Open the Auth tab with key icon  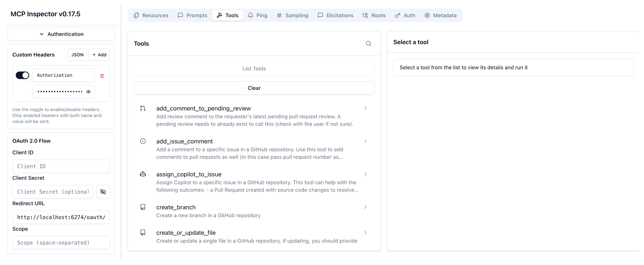(405, 16)
